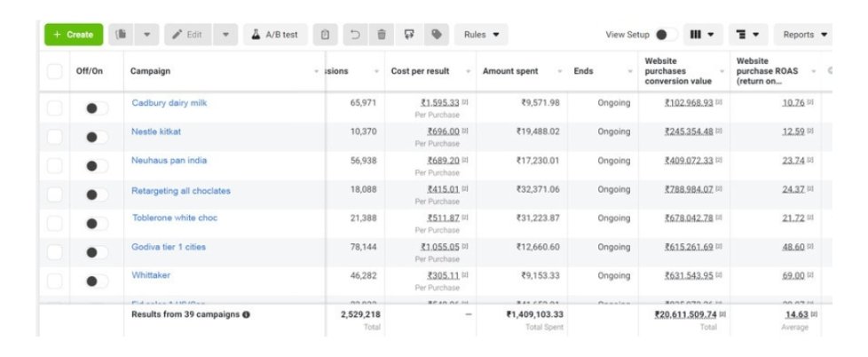Open the Reports dropdown

805,35
